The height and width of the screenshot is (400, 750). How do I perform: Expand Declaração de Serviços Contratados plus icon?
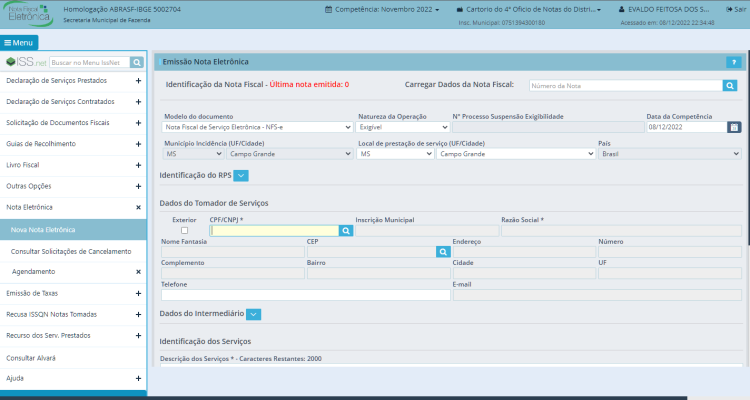pos(138,102)
